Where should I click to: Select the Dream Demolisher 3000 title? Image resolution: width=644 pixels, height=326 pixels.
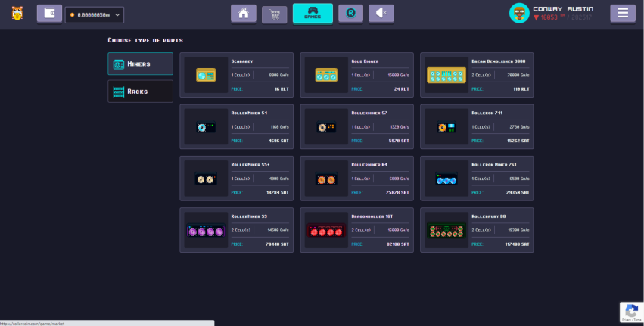click(498, 61)
